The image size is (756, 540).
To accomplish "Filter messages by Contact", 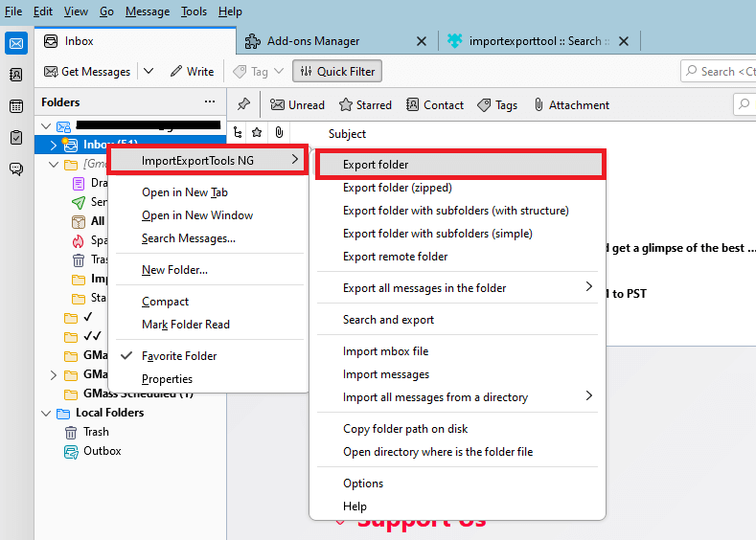I will click(x=434, y=104).
